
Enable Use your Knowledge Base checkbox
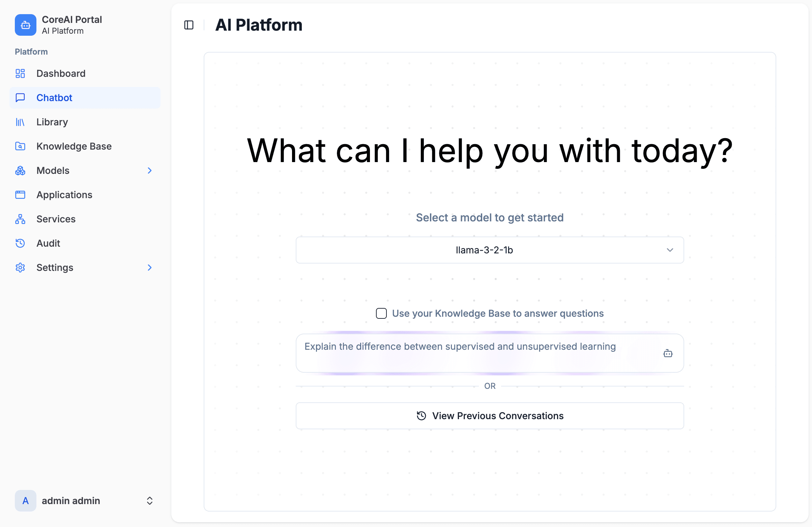tap(381, 313)
